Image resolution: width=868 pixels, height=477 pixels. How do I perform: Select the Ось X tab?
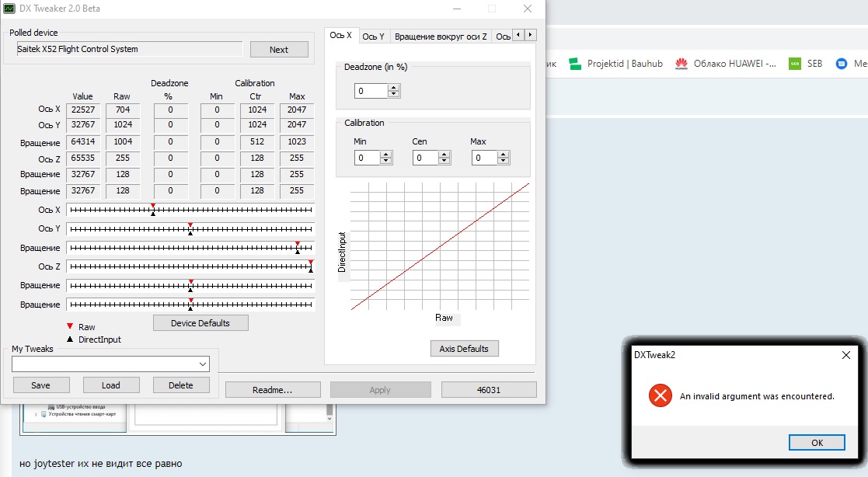click(x=341, y=36)
